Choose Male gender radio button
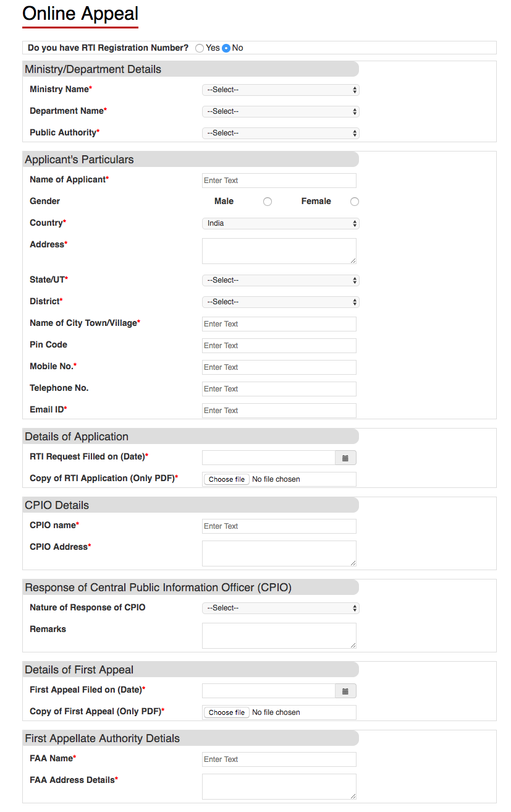Image resolution: width=511 pixels, height=812 pixels. 268,202
